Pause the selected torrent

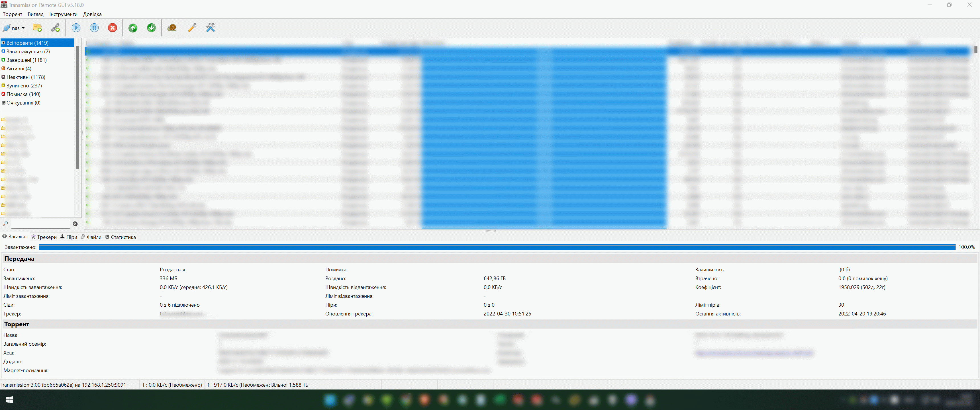click(x=94, y=28)
